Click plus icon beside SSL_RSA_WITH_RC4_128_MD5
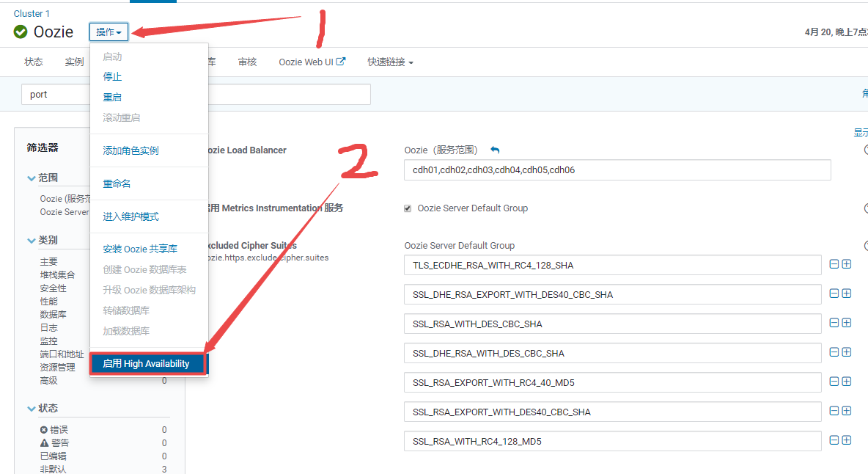The image size is (868, 474). pyautogui.click(x=847, y=440)
